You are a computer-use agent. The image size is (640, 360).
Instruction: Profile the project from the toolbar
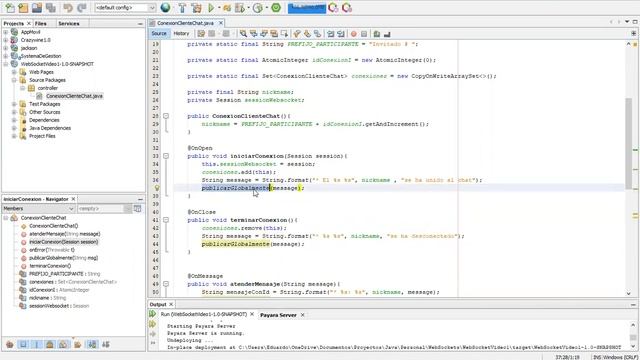(x=258, y=8)
